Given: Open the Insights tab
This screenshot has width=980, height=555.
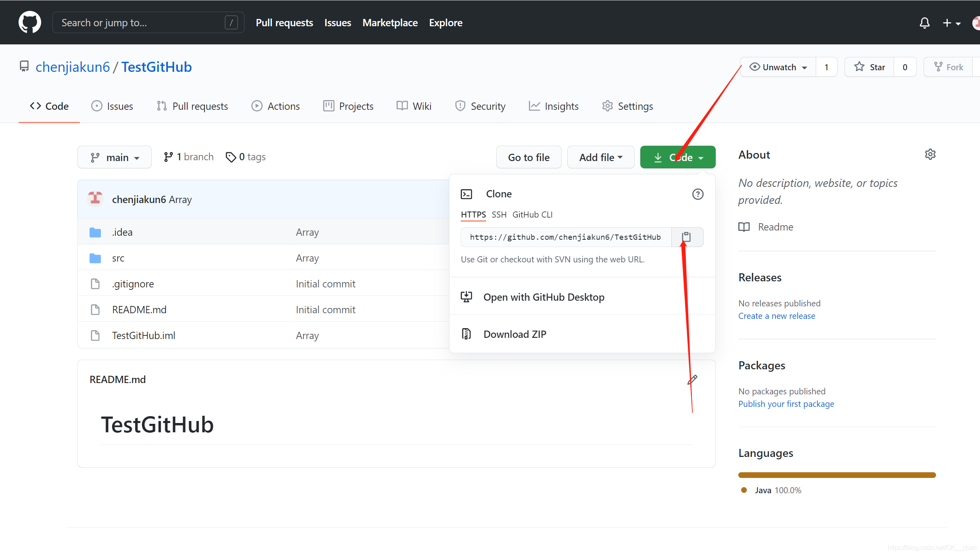Looking at the screenshot, I should pos(554,106).
